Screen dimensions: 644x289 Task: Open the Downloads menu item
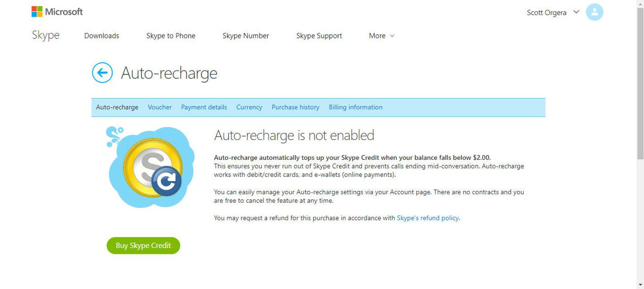point(102,36)
